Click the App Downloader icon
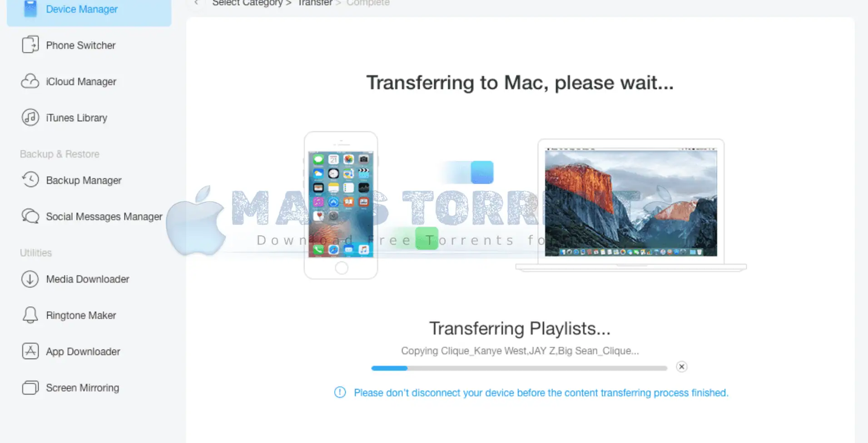 pos(30,351)
